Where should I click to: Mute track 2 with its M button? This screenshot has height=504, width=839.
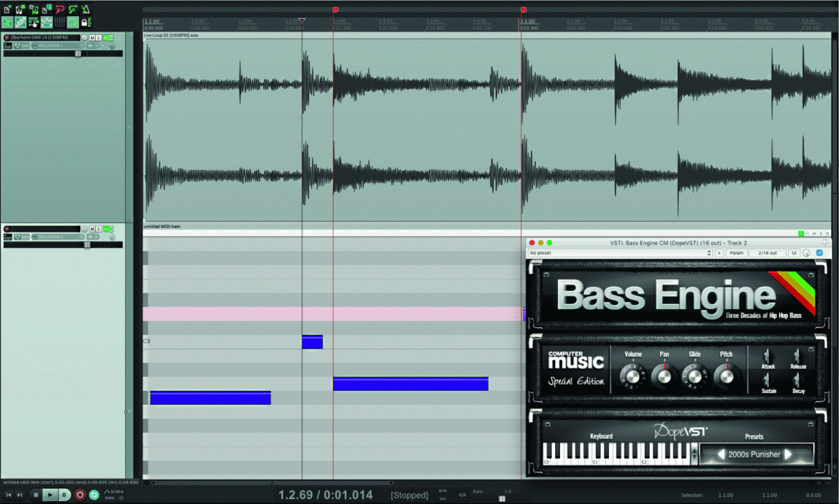click(92, 229)
